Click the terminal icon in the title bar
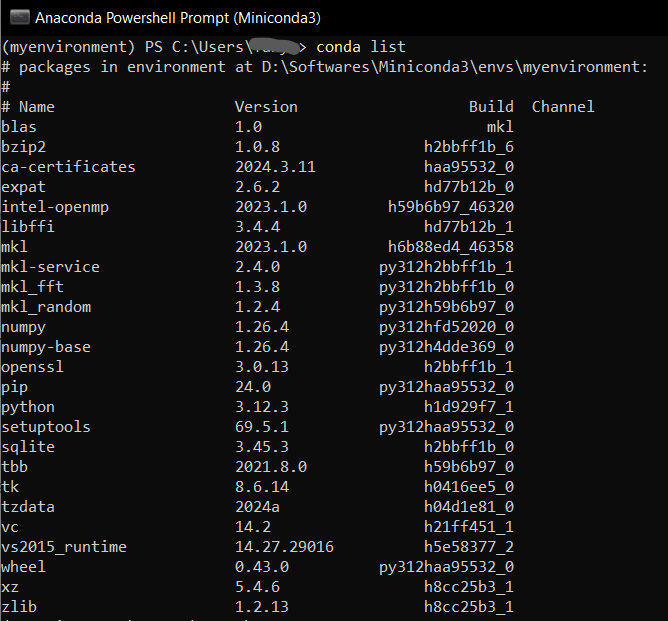 (x=17, y=18)
